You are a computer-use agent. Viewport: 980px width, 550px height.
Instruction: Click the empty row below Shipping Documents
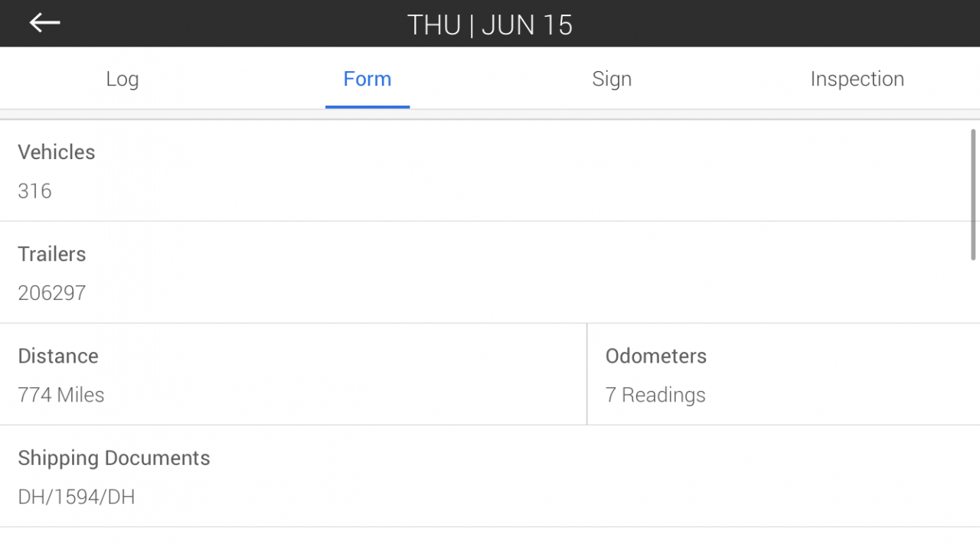490,539
